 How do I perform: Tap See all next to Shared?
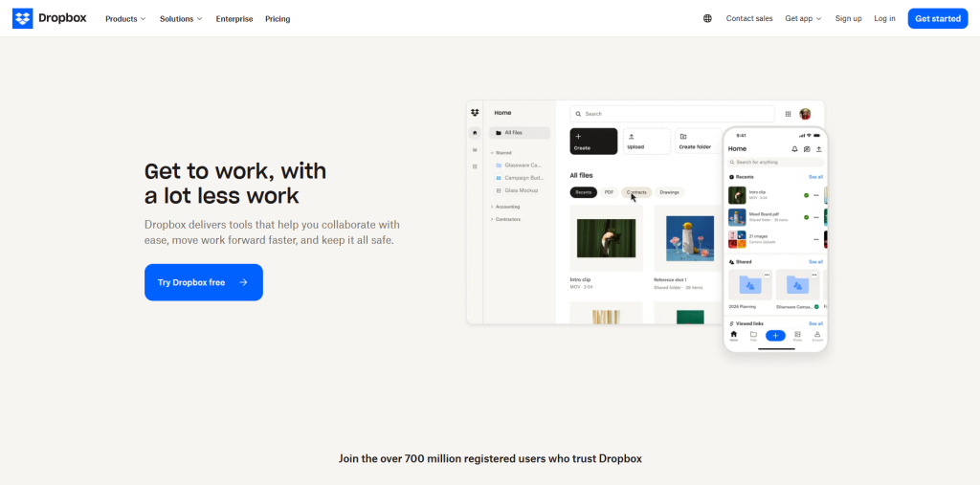click(815, 262)
